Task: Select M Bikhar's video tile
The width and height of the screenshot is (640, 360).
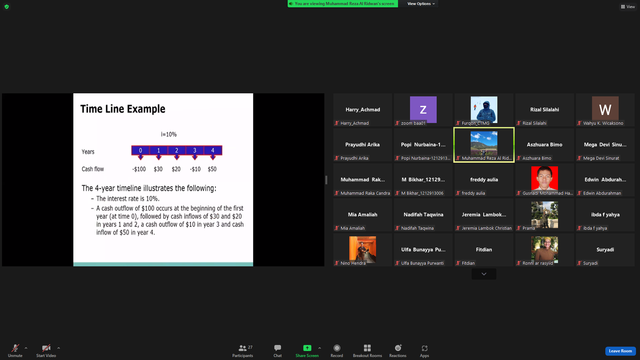Action: pyautogui.click(x=423, y=180)
